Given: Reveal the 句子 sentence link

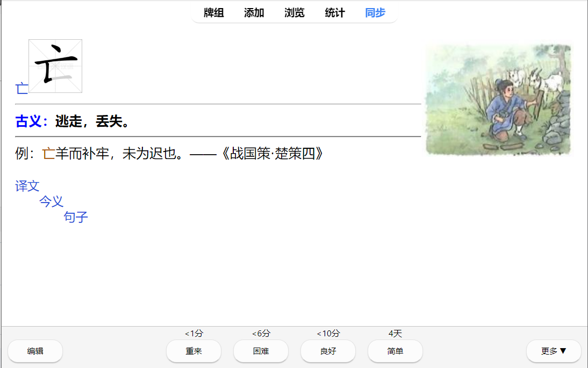Looking at the screenshot, I should (76, 217).
